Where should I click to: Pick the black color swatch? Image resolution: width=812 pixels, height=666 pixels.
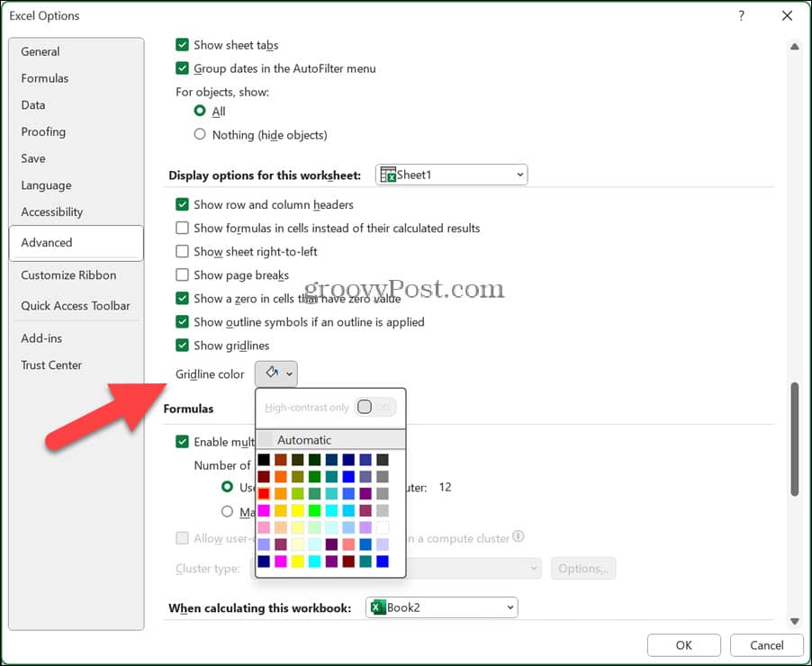click(x=264, y=459)
